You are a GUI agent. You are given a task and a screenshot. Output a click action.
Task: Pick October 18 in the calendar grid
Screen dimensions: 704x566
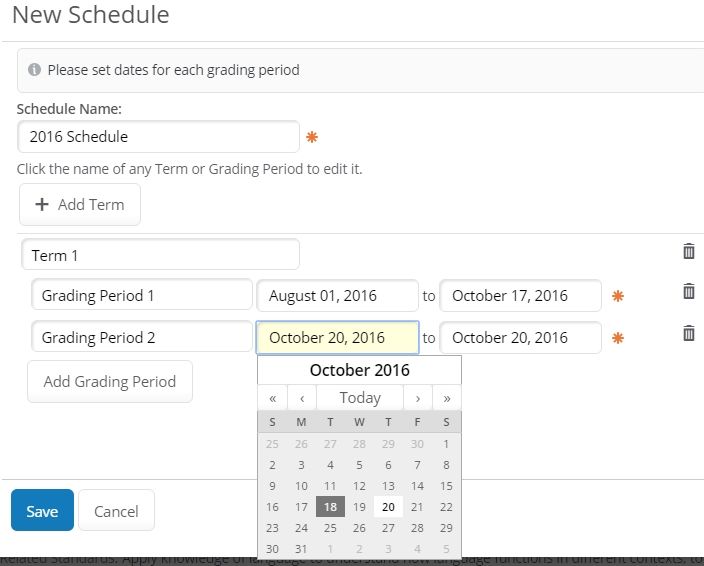(330, 507)
